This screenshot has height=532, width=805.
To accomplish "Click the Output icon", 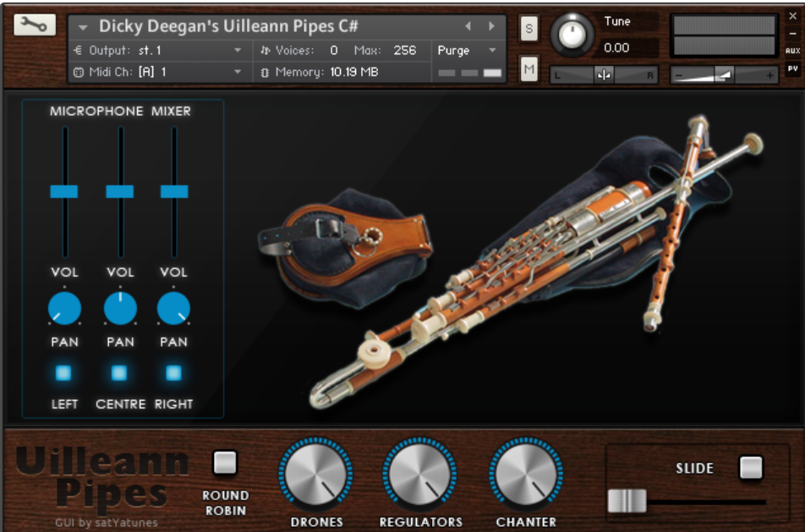I will (x=78, y=51).
